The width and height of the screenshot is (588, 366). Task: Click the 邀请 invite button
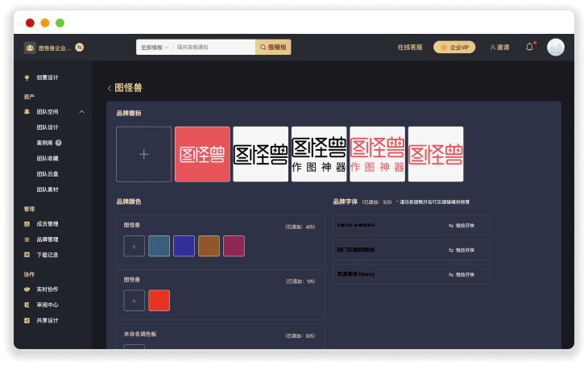(x=499, y=48)
